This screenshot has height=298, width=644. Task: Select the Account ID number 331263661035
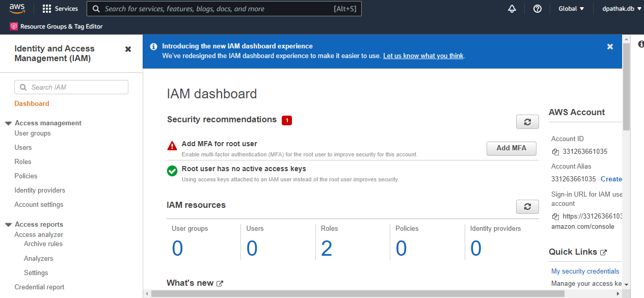coord(585,152)
